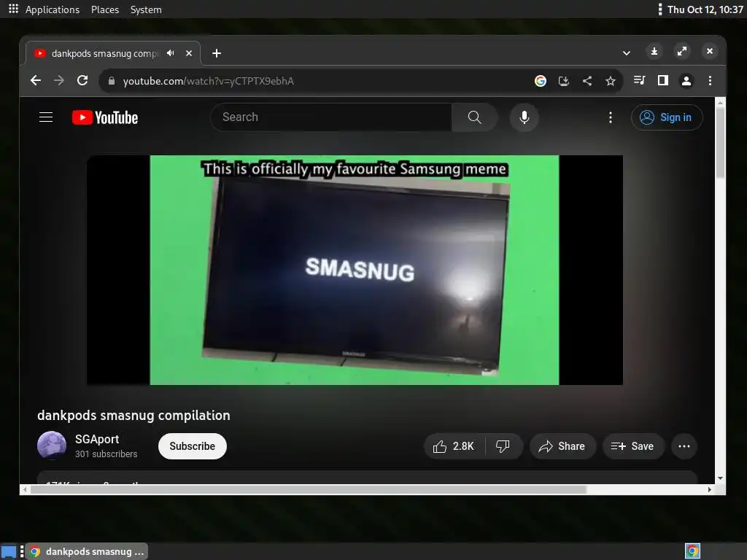747x560 pixels.
Task: Mute tab via speaker icon on tab
Action: click(x=171, y=52)
